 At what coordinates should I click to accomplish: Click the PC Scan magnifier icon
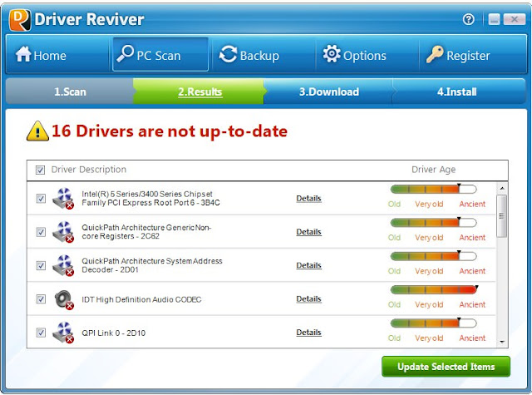[126, 53]
